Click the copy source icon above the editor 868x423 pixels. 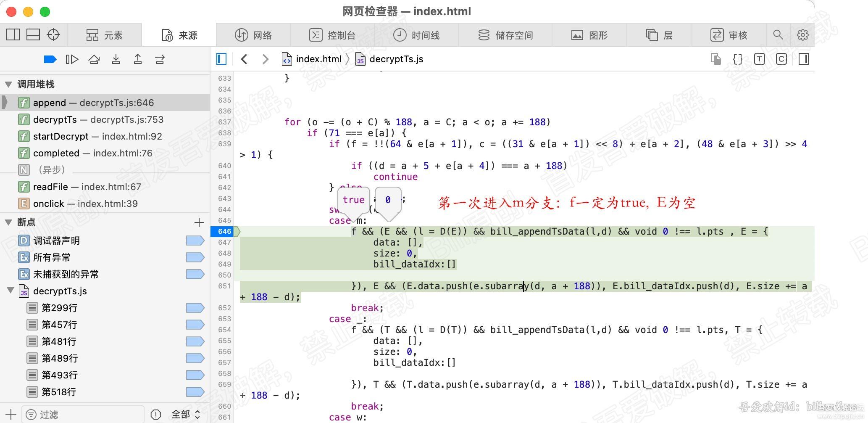715,59
